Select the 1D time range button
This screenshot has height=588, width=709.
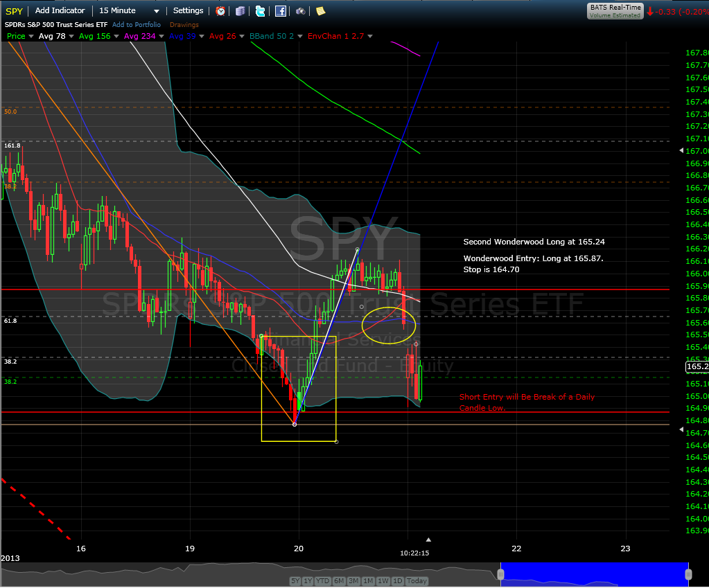[397, 581]
